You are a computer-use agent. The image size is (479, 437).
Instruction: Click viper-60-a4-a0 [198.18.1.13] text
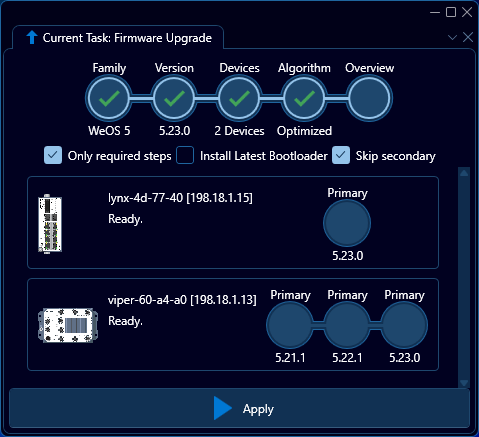[182, 300]
